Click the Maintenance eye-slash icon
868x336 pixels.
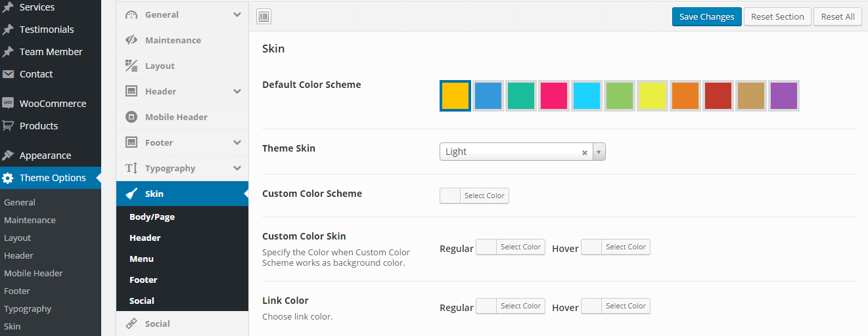click(131, 40)
